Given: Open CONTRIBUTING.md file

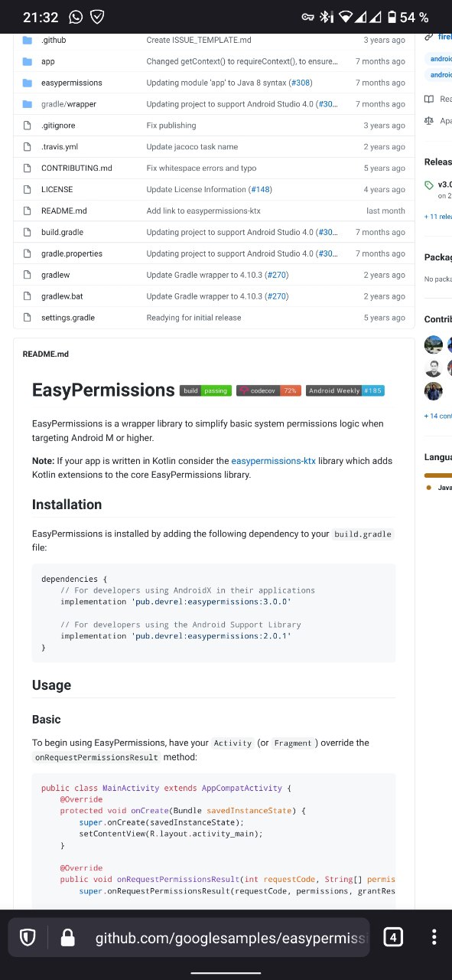Looking at the screenshot, I should (76, 168).
